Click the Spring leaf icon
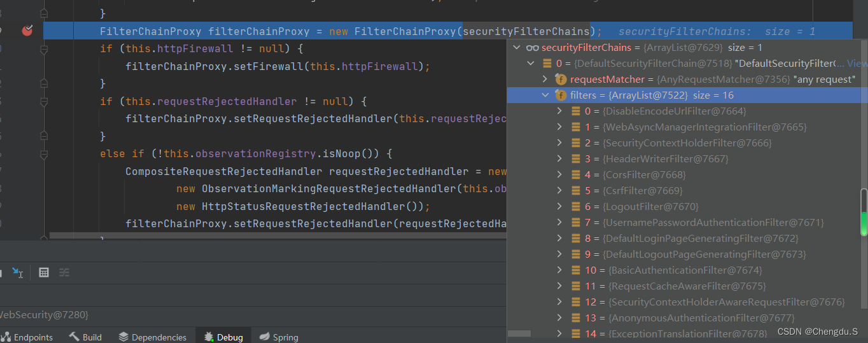868x343 pixels. (x=264, y=337)
